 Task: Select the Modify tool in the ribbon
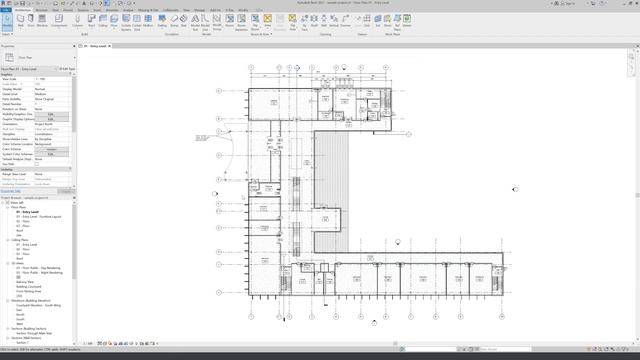[7, 22]
